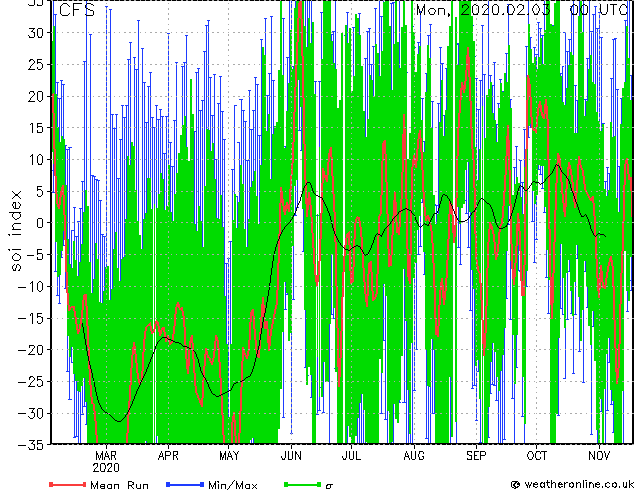Click the MAY x-axis label

pyautogui.click(x=229, y=456)
